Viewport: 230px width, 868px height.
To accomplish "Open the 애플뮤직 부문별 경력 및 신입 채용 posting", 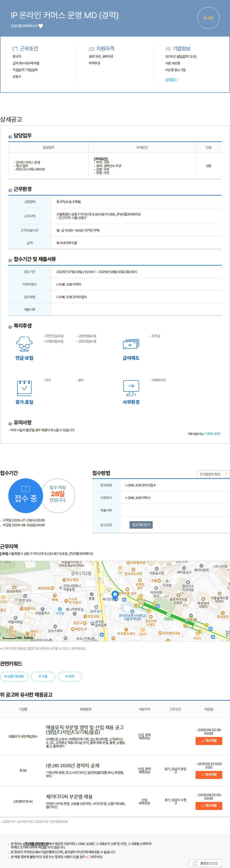I will [x=85, y=729].
